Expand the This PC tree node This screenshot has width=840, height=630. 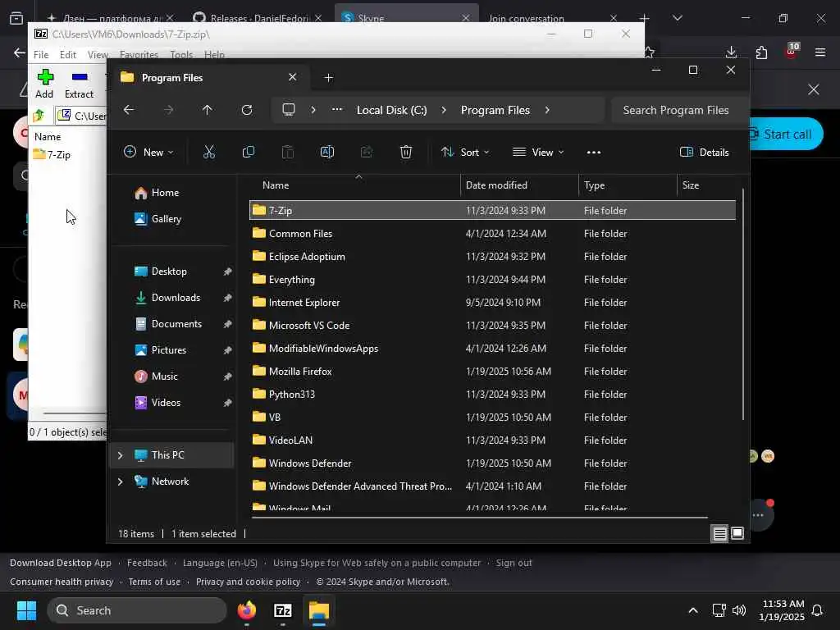[x=120, y=454]
